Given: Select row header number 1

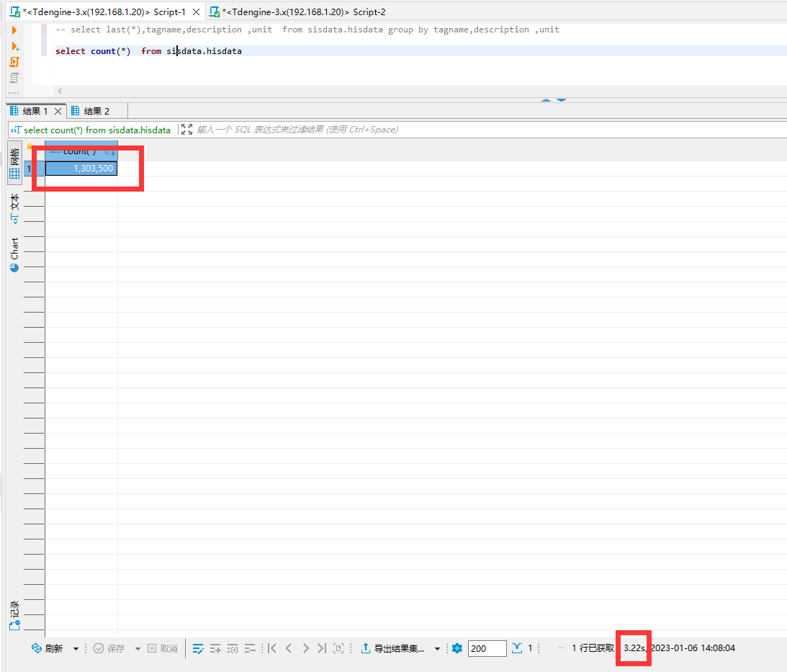Looking at the screenshot, I should tap(29, 169).
